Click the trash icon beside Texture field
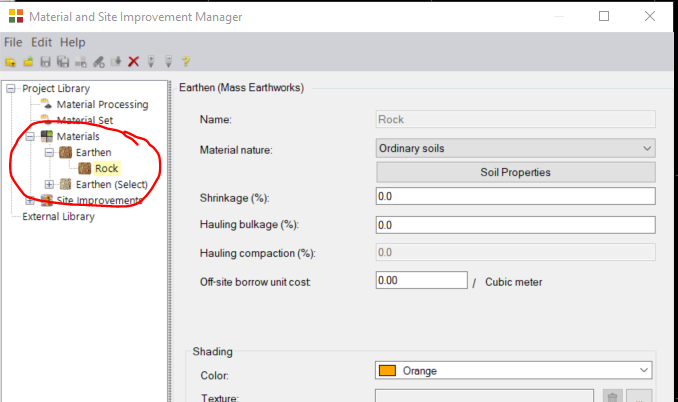 click(613, 398)
